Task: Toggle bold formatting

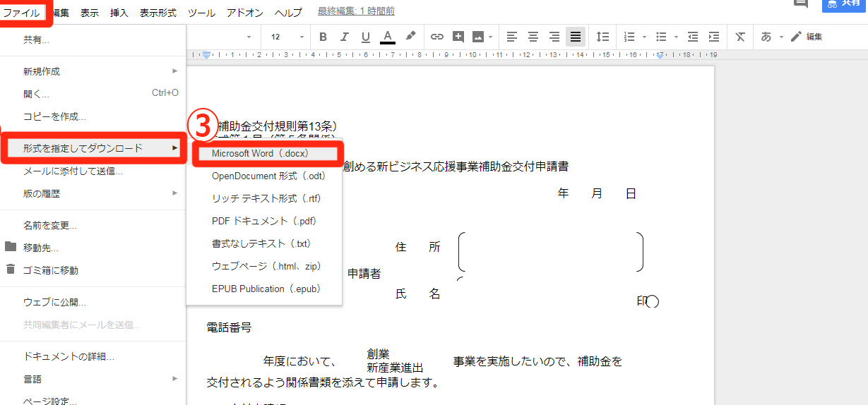Action: (x=323, y=37)
